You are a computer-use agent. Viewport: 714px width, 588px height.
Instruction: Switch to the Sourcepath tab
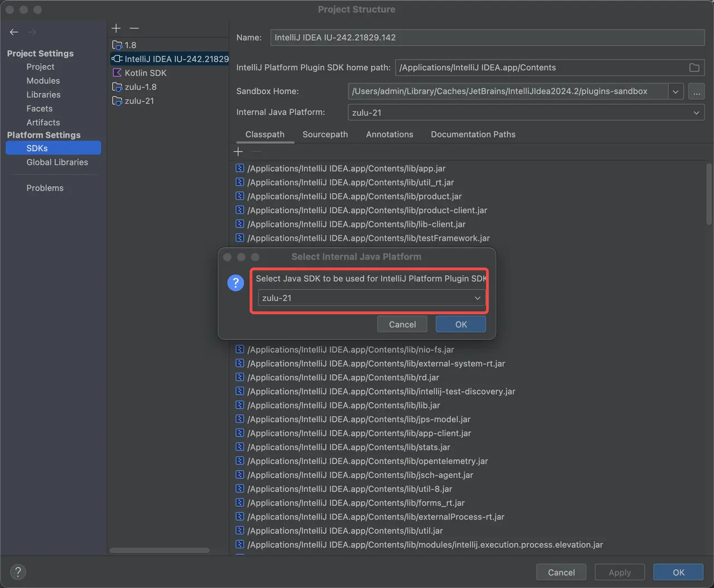(x=325, y=134)
